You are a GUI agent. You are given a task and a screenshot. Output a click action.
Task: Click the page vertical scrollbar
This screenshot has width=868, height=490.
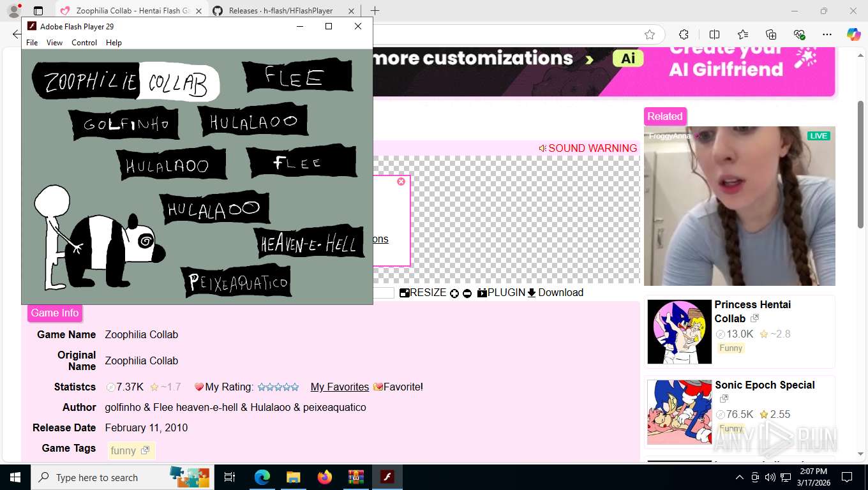click(860, 164)
